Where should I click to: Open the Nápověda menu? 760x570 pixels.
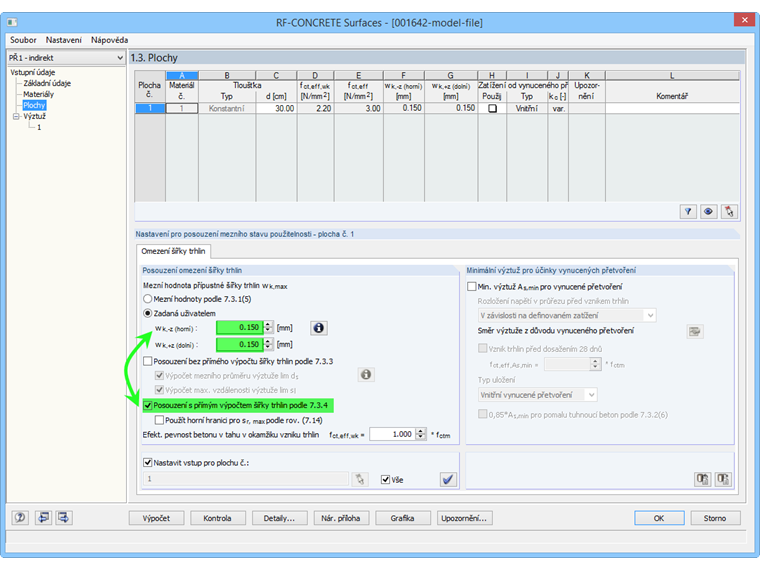(110, 40)
